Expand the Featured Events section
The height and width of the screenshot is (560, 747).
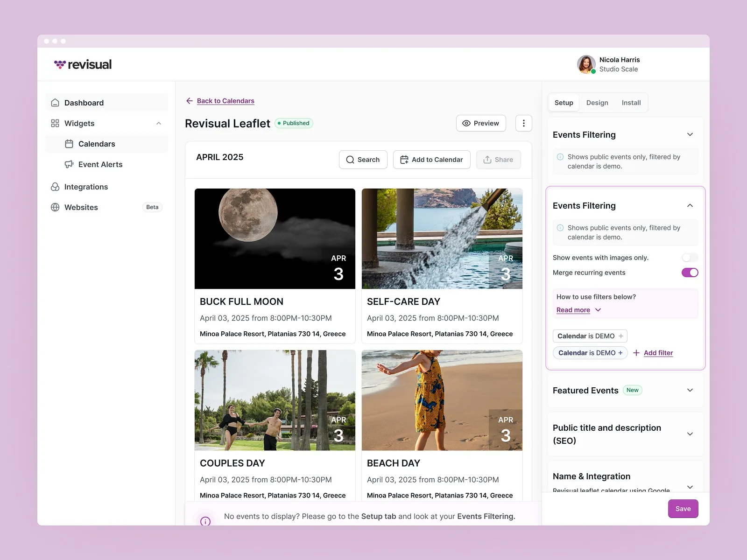[690, 390]
